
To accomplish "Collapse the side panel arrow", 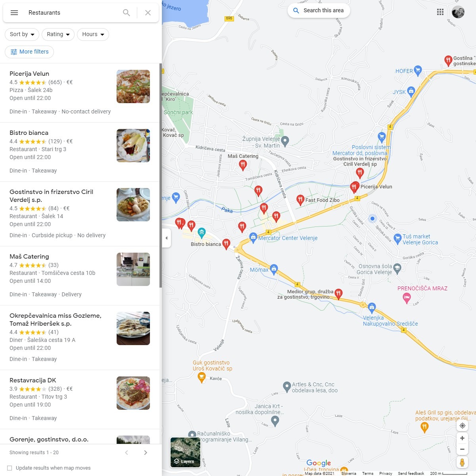I will click(167, 238).
